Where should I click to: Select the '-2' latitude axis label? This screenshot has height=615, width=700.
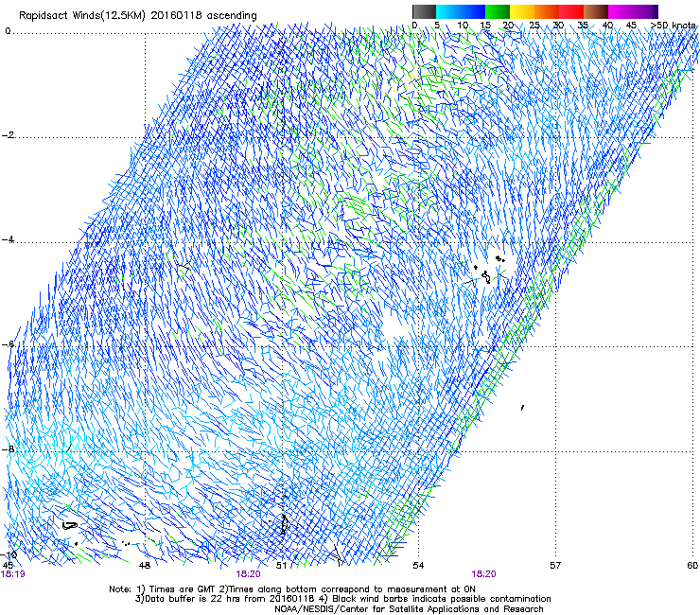(x=8, y=135)
